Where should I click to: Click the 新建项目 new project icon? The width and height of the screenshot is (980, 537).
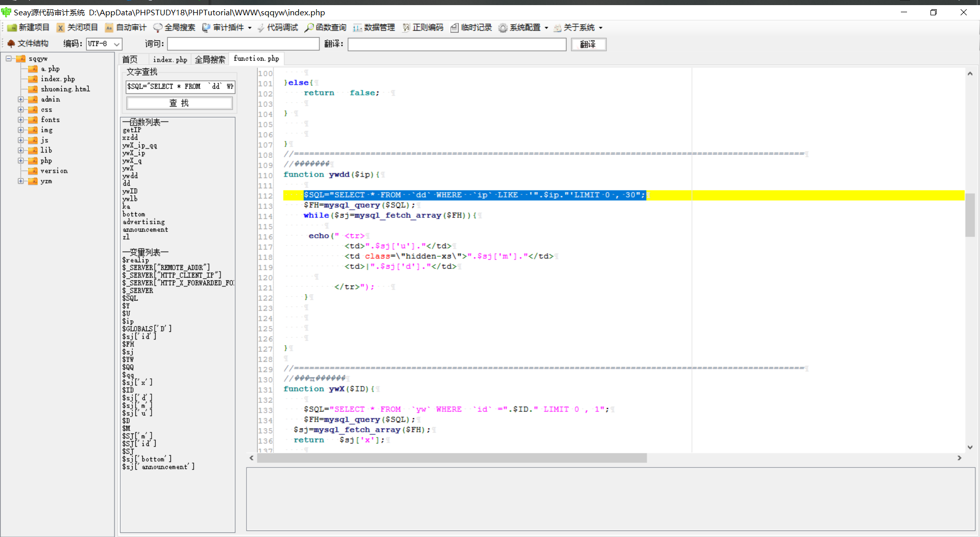pyautogui.click(x=12, y=28)
